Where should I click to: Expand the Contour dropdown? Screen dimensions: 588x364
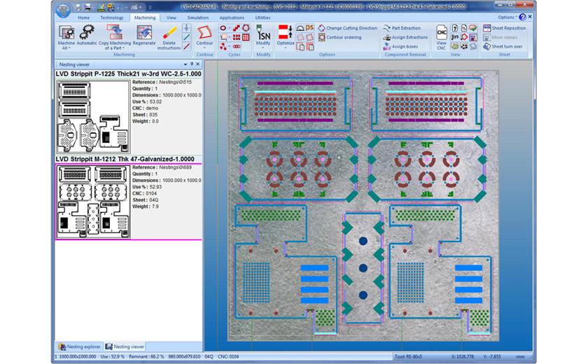tap(204, 48)
